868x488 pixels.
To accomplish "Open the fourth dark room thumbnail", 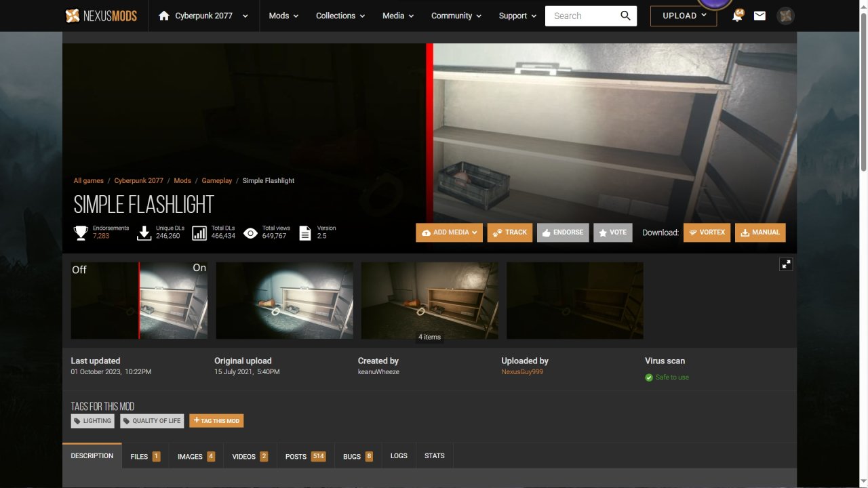I will point(575,301).
